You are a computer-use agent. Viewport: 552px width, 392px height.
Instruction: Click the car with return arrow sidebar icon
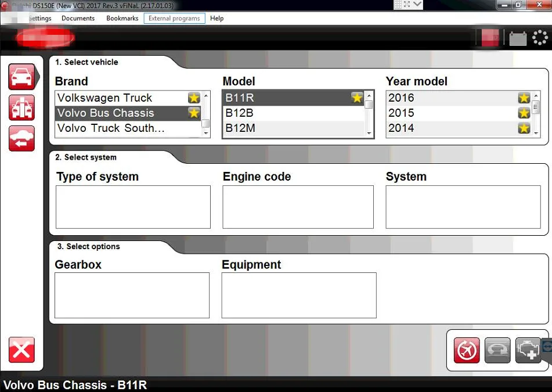pyautogui.click(x=21, y=138)
